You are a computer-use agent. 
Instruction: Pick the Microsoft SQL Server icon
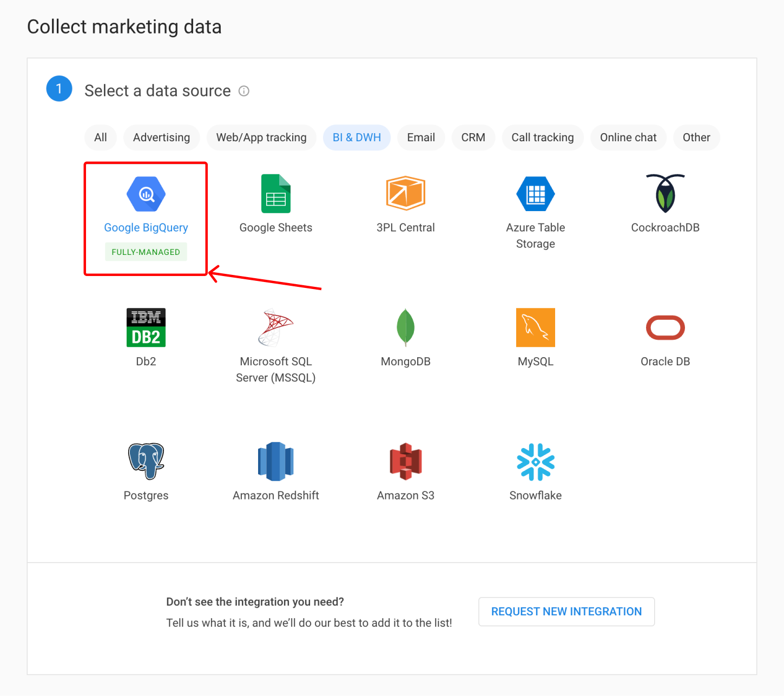[276, 327]
